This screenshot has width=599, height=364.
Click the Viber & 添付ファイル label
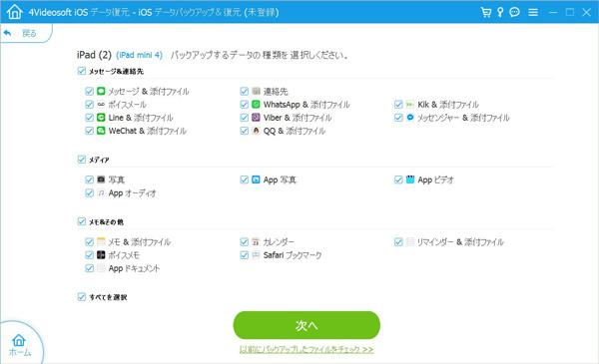click(x=298, y=118)
